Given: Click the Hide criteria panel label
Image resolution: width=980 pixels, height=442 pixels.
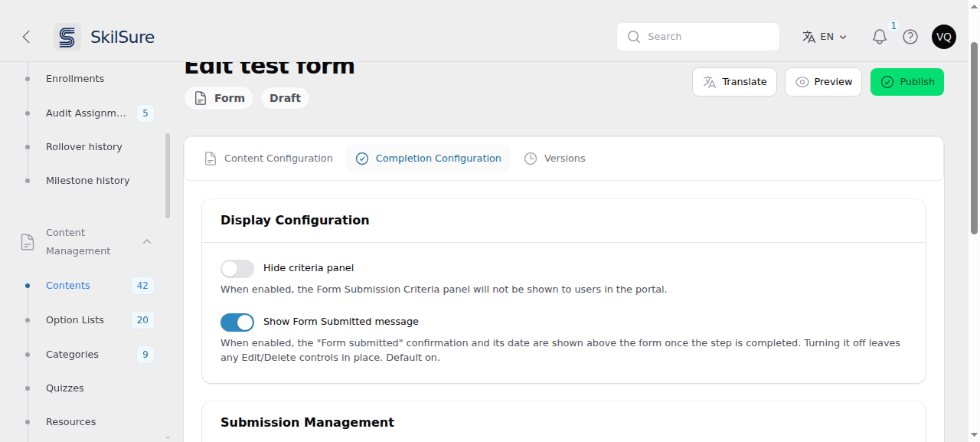Looking at the screenshot, I should click(x=309, y=268).
